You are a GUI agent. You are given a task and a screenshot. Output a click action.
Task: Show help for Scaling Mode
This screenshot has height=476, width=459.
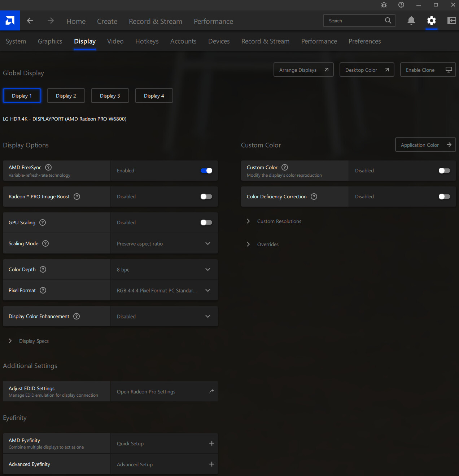(45, 243)
